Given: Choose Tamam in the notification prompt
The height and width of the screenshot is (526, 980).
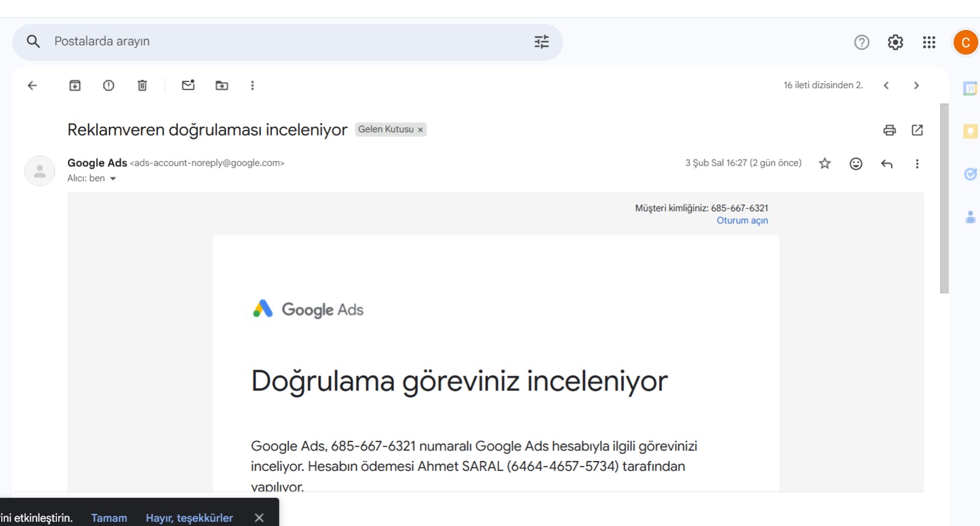Looking at the screenshot, I should click(x=109, y=518).
